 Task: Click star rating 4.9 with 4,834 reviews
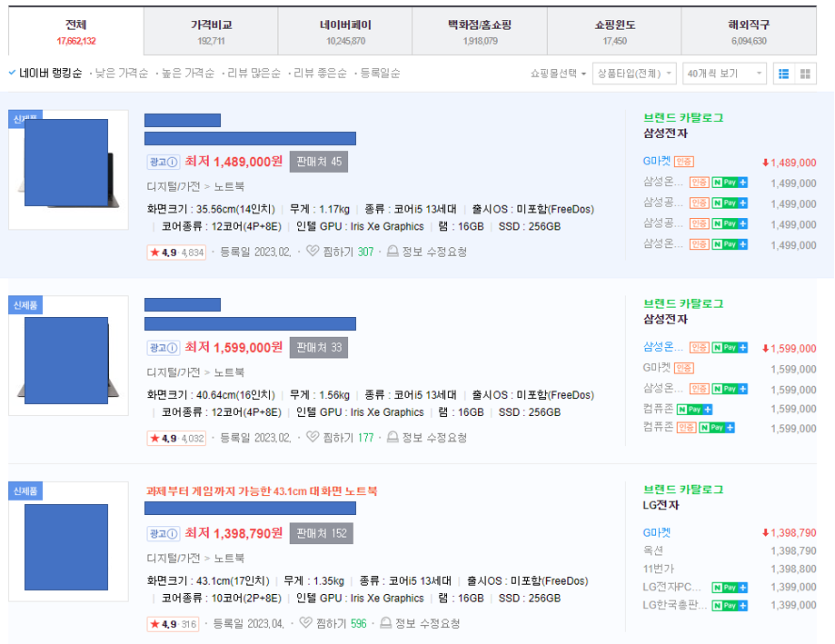[176, 253]
